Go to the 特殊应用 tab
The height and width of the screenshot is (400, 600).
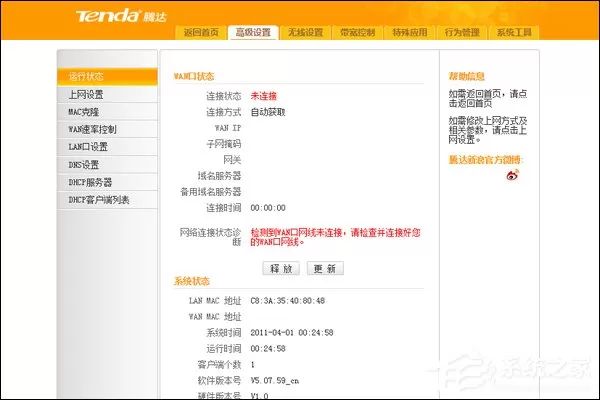click(410, 32)
